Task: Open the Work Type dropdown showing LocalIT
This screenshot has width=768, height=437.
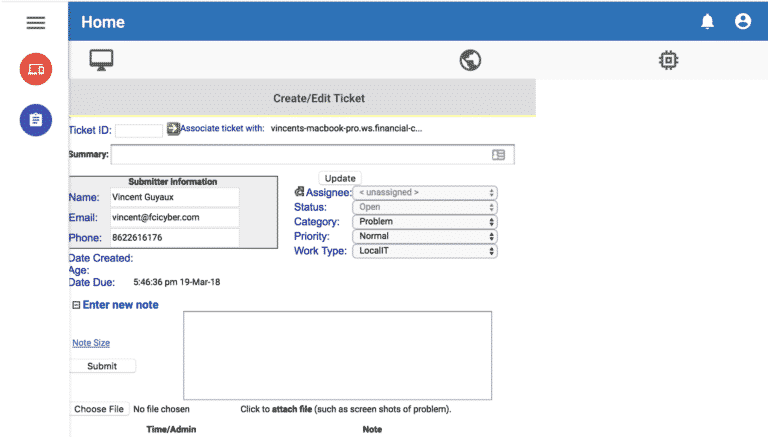Action: click(x=425, y=251)
